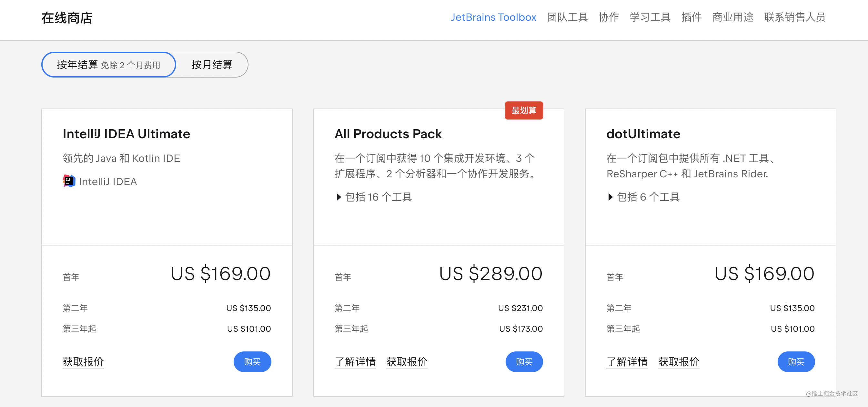Click the IntelliJ IDEA product logo icon
868x407 pixels.
pos(69,181)
